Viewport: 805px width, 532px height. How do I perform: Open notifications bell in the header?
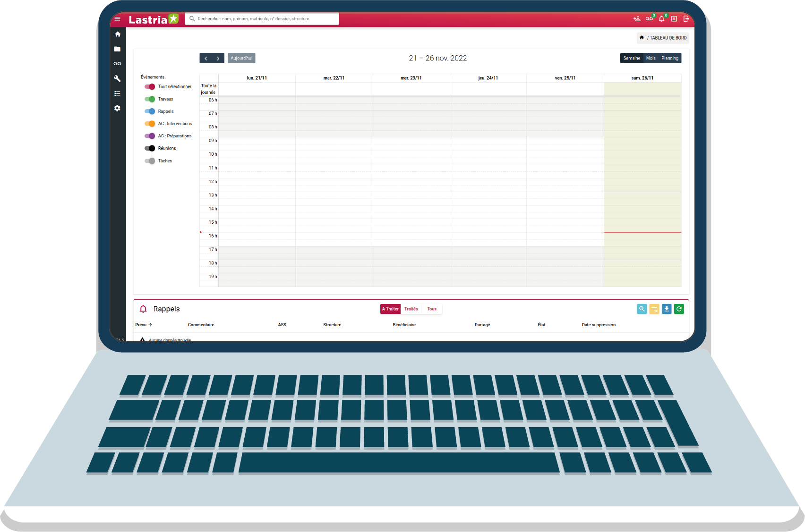pyautogui.click(x=661, y=19)
